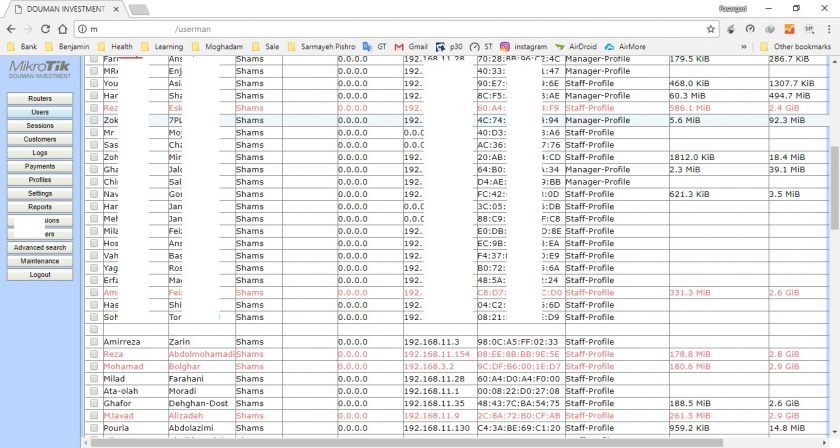This screenshot has width=840, height=448.
Task: Open the GT translate bookmark
Action: tap(374, 46)
